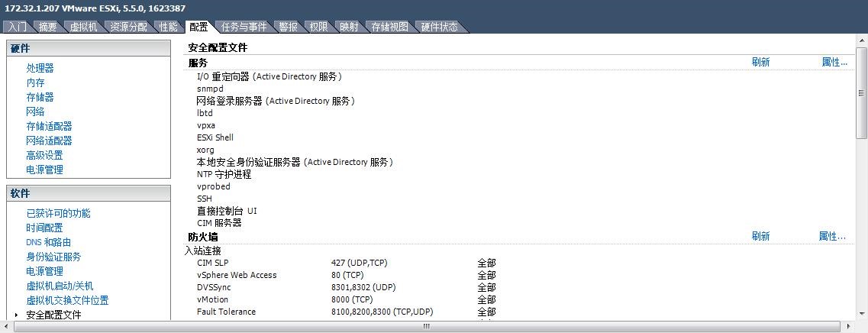Select the vprobed service
The image size is (868, 333).
214,186
